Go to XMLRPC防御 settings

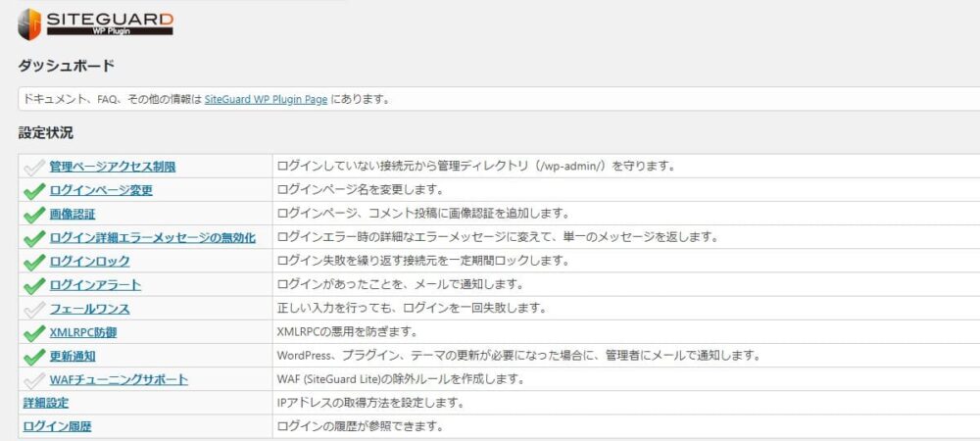83,333
